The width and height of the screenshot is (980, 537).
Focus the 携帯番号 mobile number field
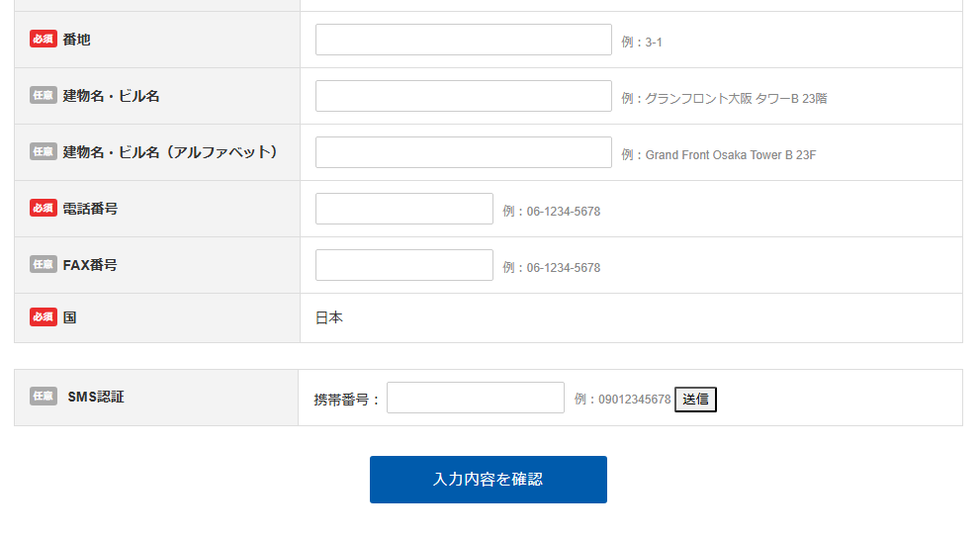[x=475, y=398]
